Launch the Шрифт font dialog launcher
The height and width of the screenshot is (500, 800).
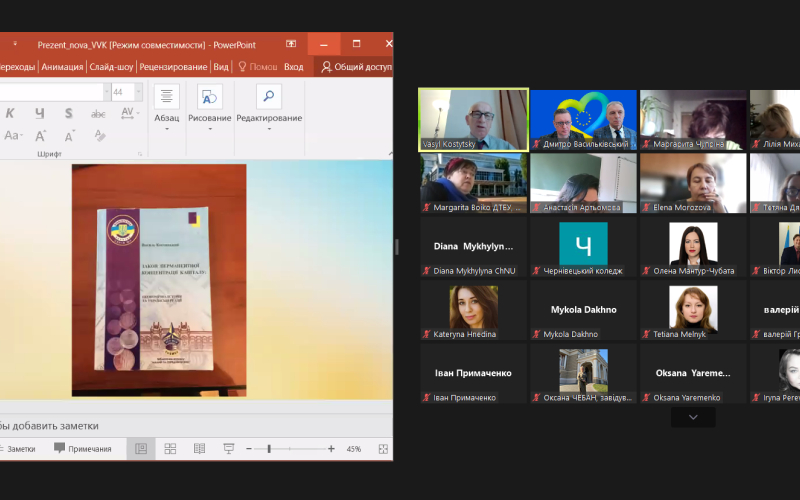[x=140, y=154]
